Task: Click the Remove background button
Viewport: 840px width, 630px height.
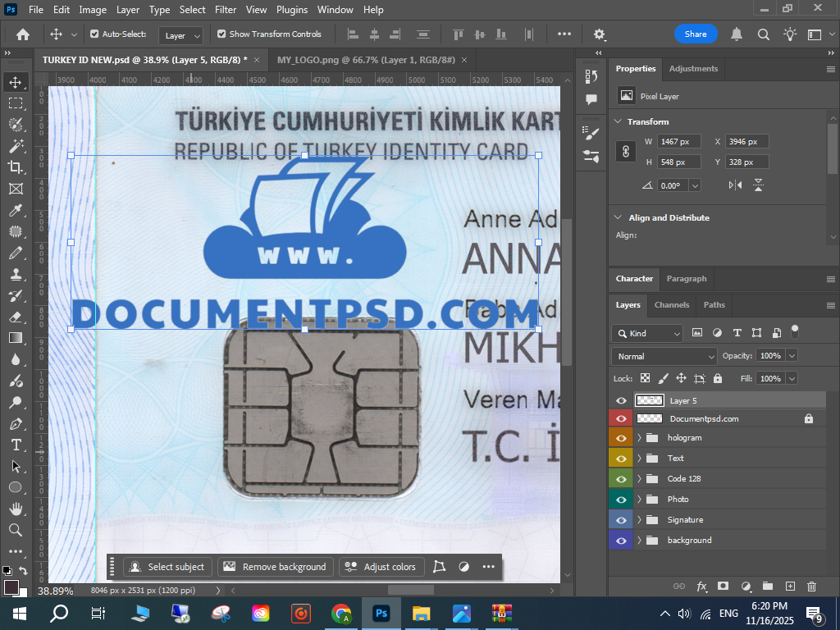Action: tap(275, 567)
